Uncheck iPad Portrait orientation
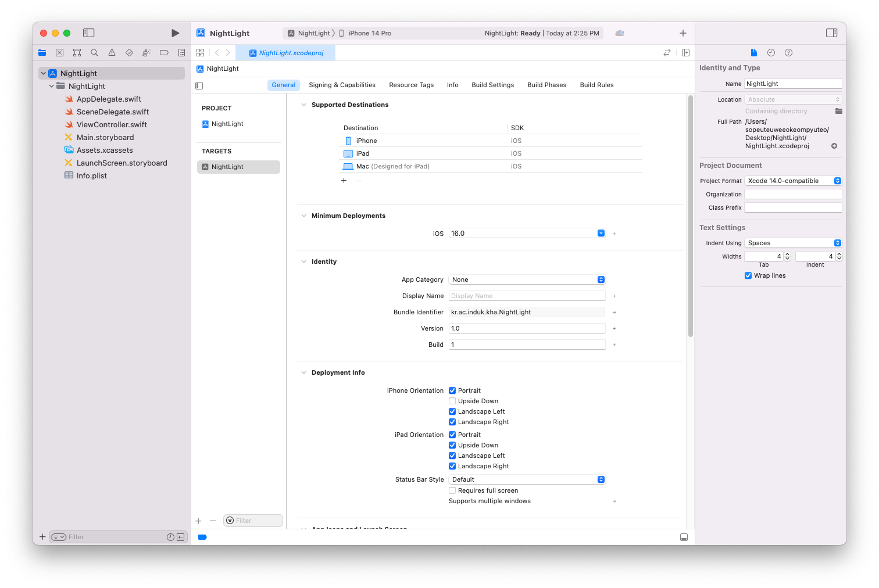 coord(452,435)
